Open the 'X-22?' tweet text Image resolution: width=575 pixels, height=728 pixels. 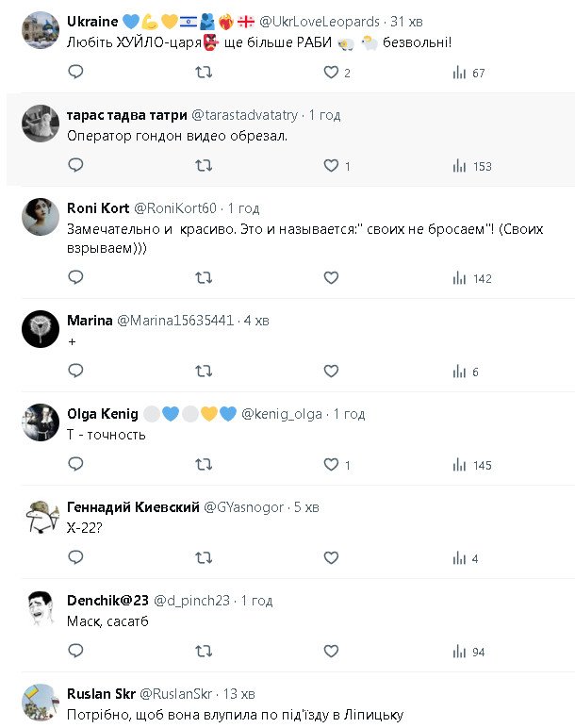pos(84,528)
